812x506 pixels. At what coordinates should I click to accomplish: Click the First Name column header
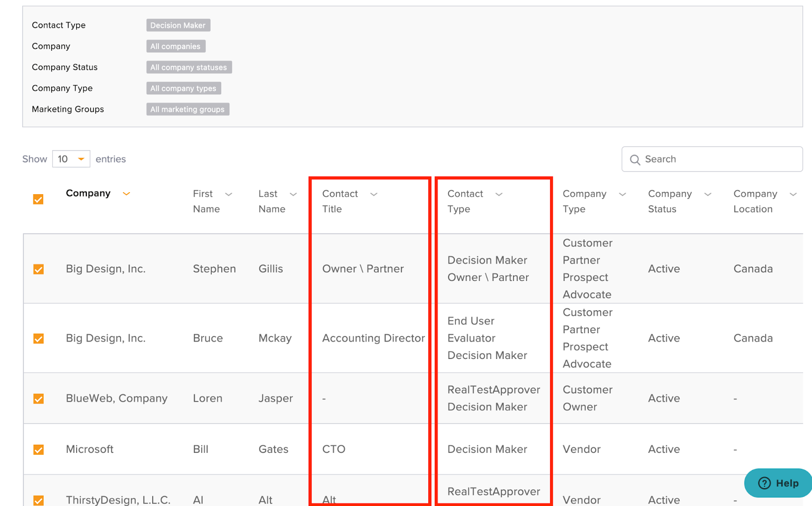[207, 201]
